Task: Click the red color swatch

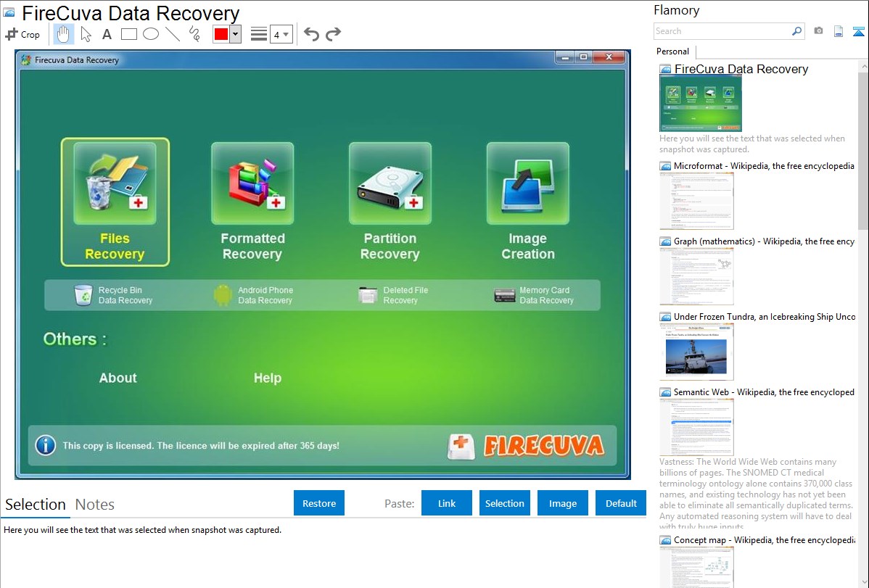Action: [x=221, y=34]
